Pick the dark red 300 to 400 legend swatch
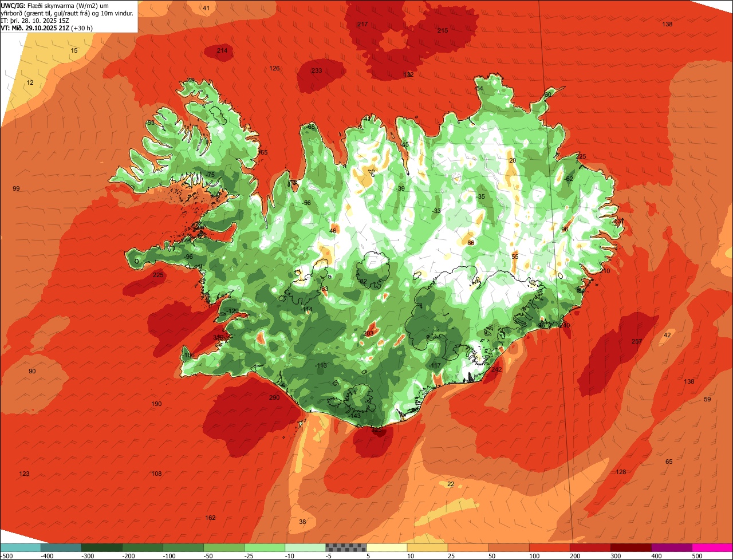The height and width of the screenshot is (560, 733). pos(630,547)
